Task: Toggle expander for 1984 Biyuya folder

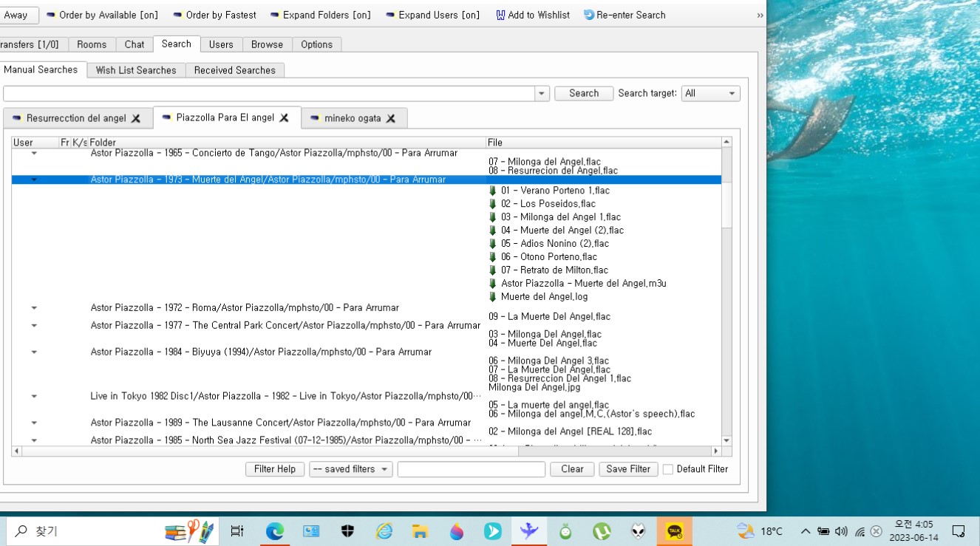Action: click(34, 352)
